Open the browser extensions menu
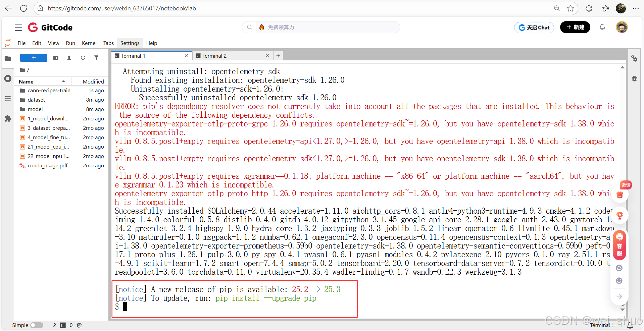Image resolution: width=644 pixels, height=331 pixels. (x=589, y=8)
